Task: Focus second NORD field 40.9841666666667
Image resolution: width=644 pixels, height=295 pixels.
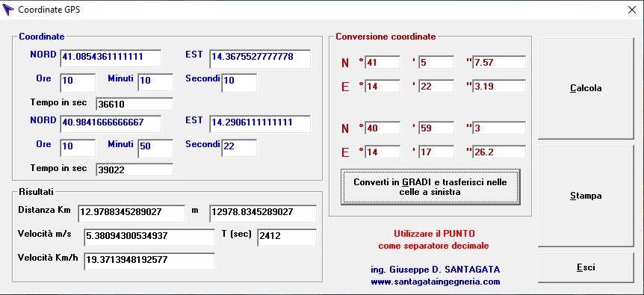Action: point(111,124)
